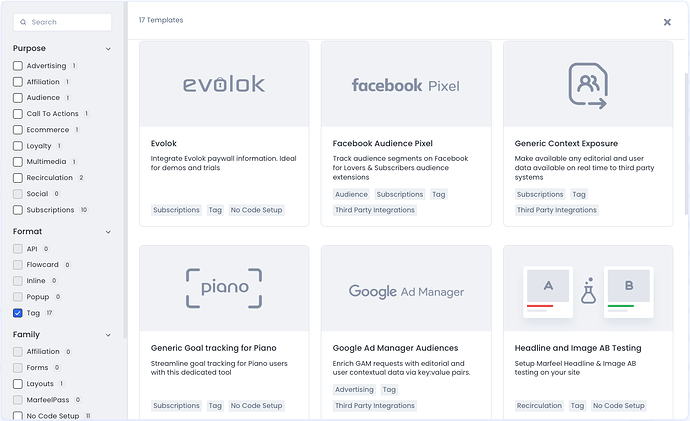The image size is (690, 421).
Task: Click the facebook Pixel logo
Action: click(406, 85)
